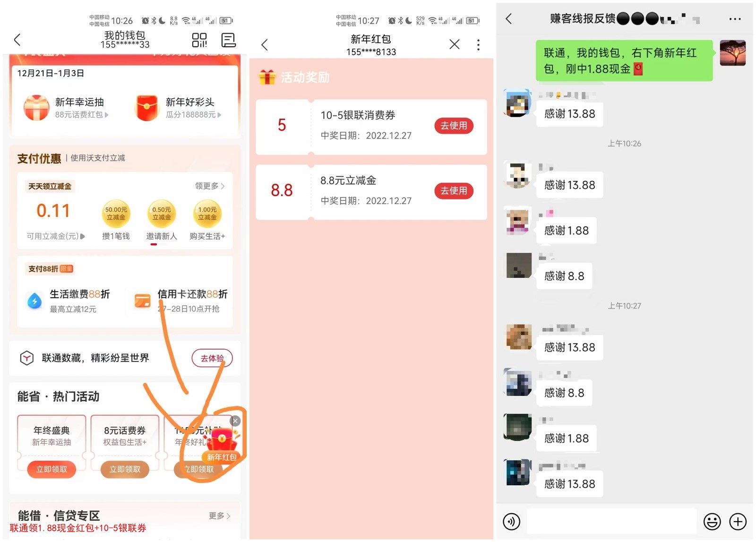756x542 pixels.
Task: Claim the 8元话费券 offer
Action: pos(125,469)
